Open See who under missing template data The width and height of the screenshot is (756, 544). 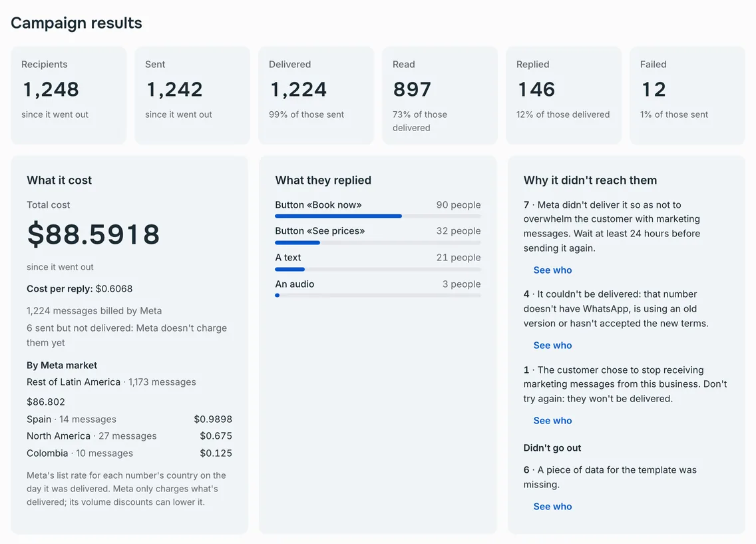552,507
